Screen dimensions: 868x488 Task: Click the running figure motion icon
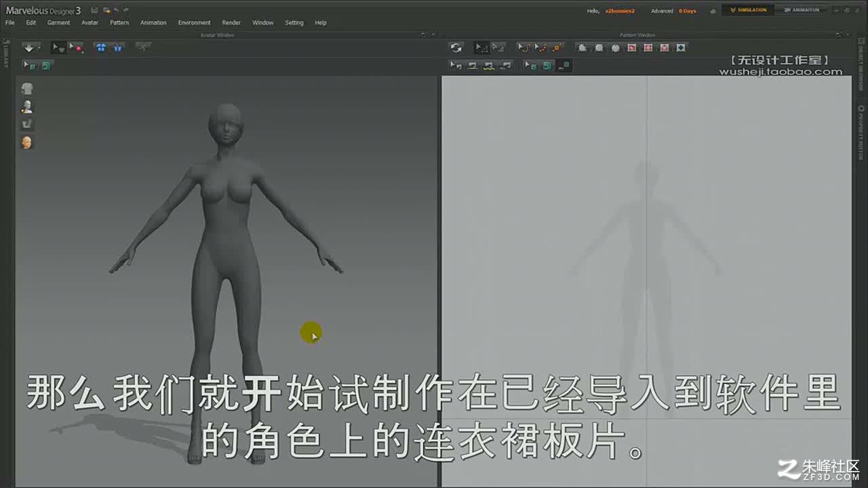[142, 47]
